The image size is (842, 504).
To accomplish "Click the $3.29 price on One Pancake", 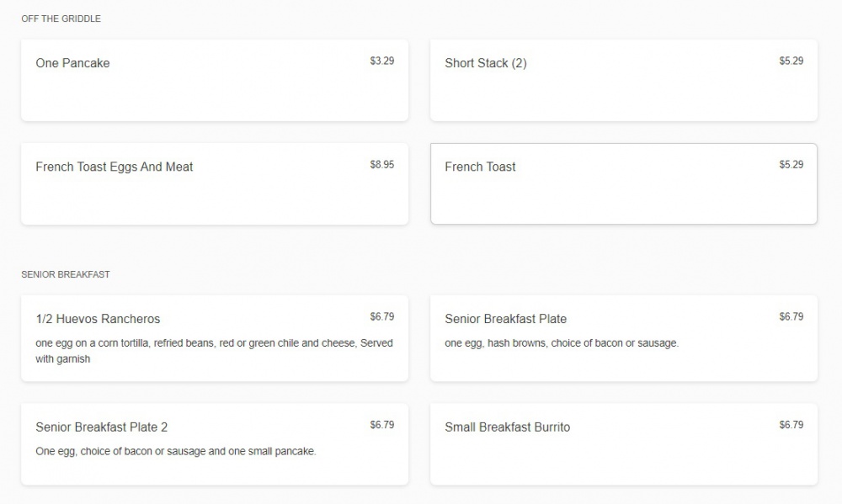I will [x=381, y=61].
